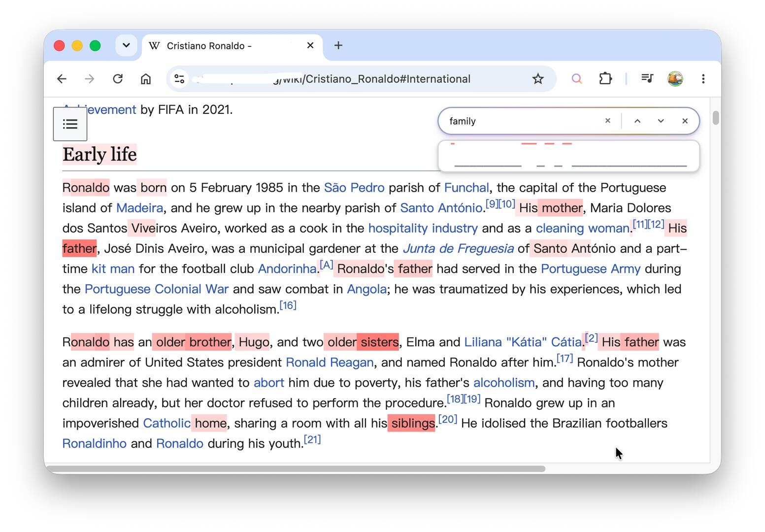Open the São Pedro link
Viewport: 765px width, 532px height.
(354, 188)
